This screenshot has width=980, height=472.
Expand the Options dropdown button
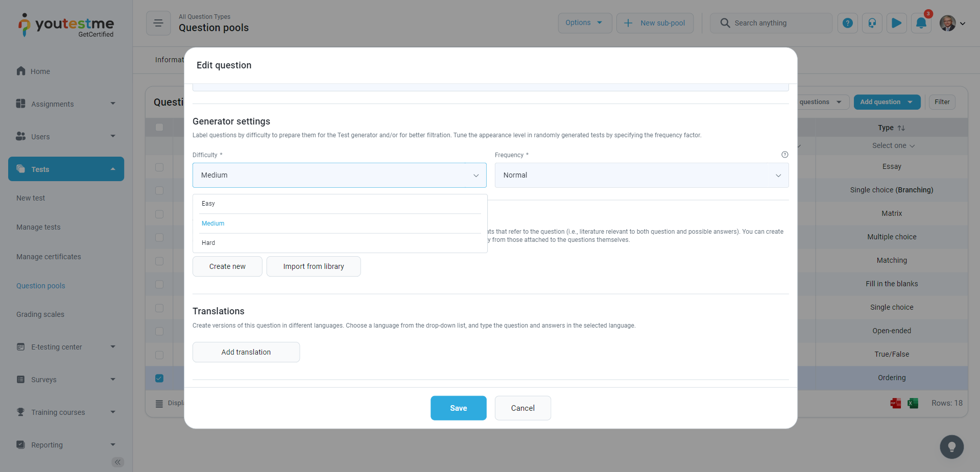(x=584, y=23)
